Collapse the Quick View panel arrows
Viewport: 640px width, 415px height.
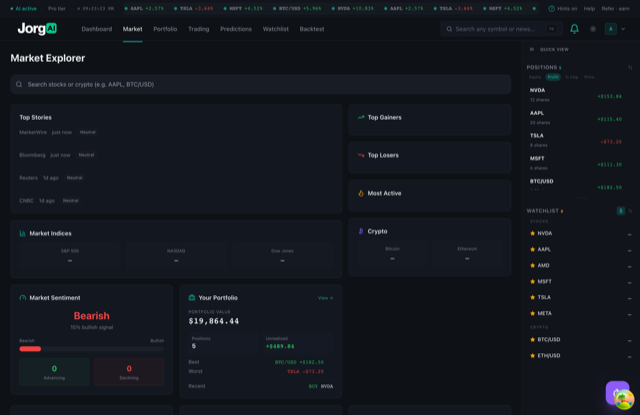coord(531,49)
